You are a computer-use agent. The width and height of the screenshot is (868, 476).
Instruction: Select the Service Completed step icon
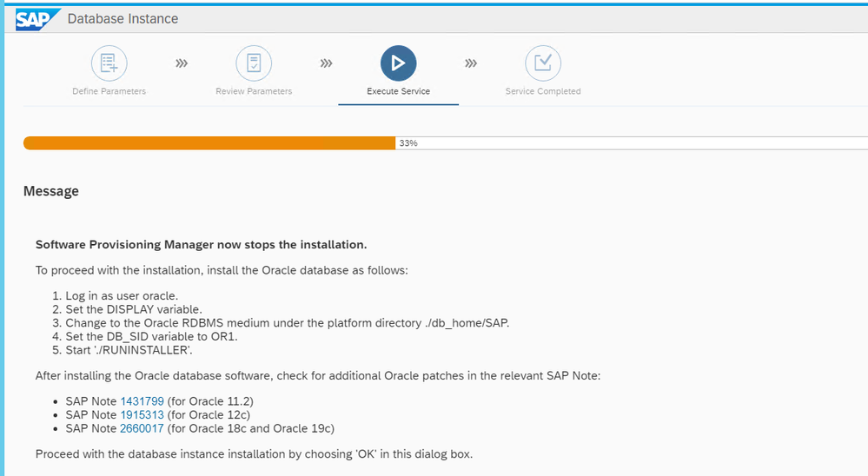click(x=543, y=63)
